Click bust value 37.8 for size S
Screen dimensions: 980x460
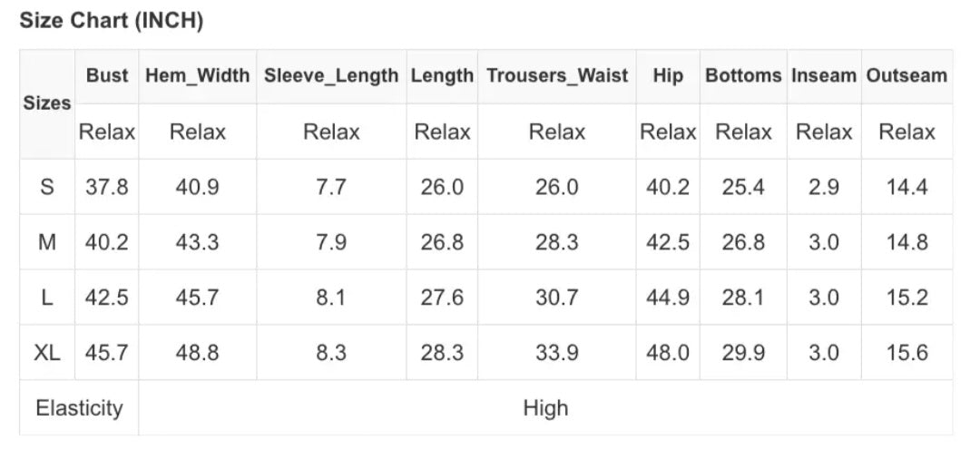point(107,188)
